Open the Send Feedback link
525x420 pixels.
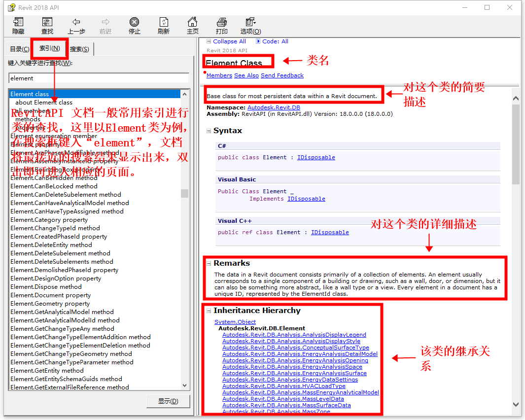pos(282,75)
